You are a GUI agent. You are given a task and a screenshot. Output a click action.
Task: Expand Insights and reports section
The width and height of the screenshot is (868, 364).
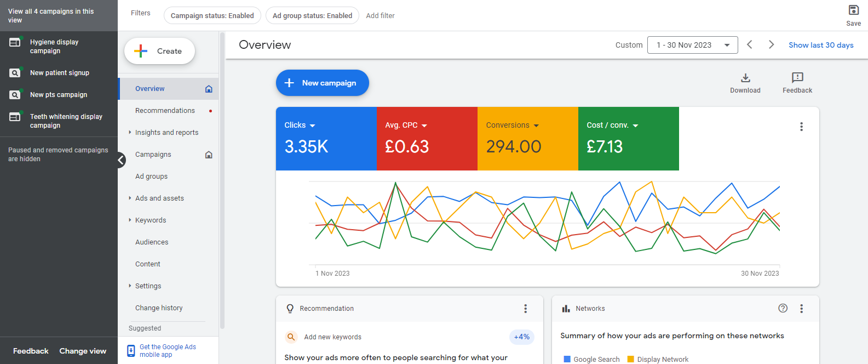(x=166, y=133)
